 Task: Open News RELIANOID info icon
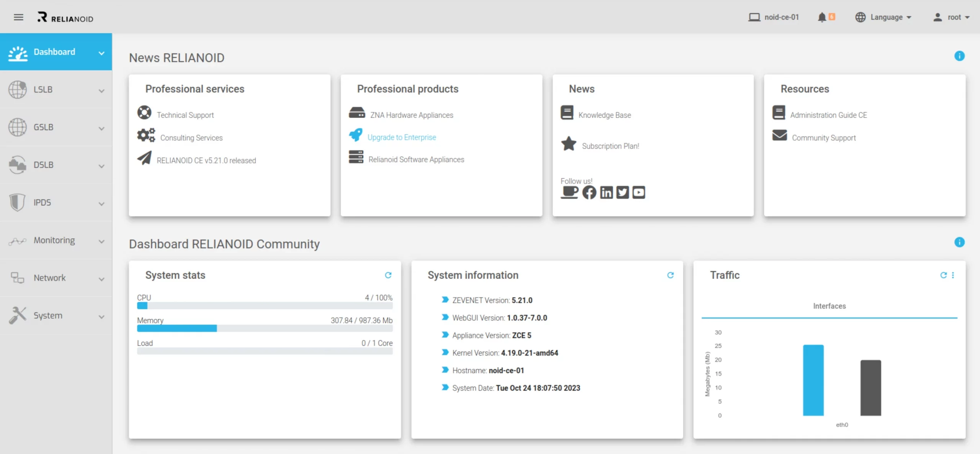(x=959, y=56)
